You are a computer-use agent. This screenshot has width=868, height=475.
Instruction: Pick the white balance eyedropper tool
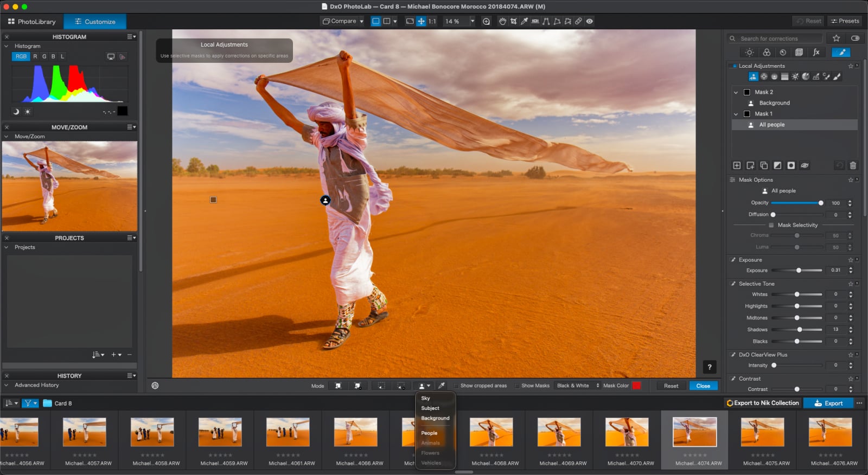524,21
